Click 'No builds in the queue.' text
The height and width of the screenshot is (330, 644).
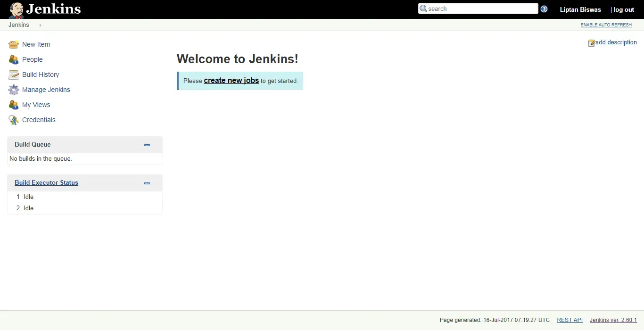(41, 159)
